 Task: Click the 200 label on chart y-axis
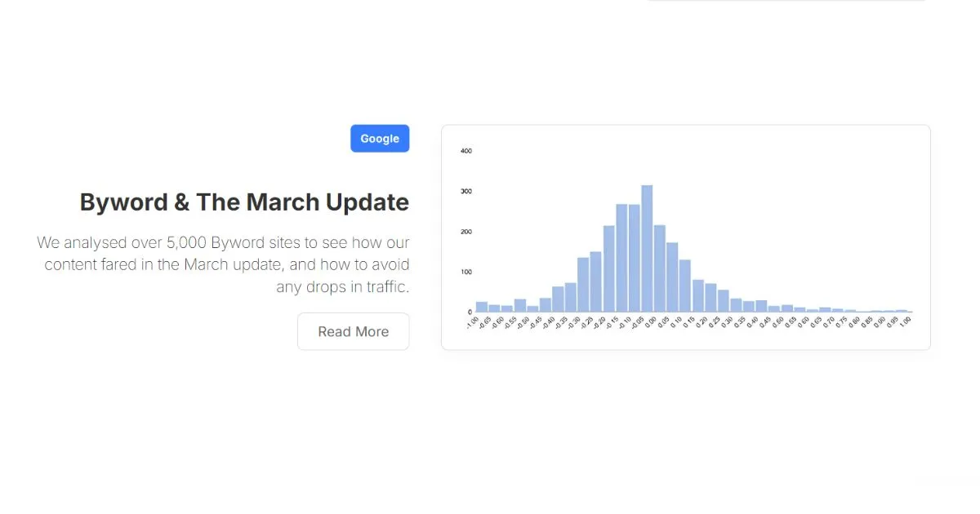point(466,232)
